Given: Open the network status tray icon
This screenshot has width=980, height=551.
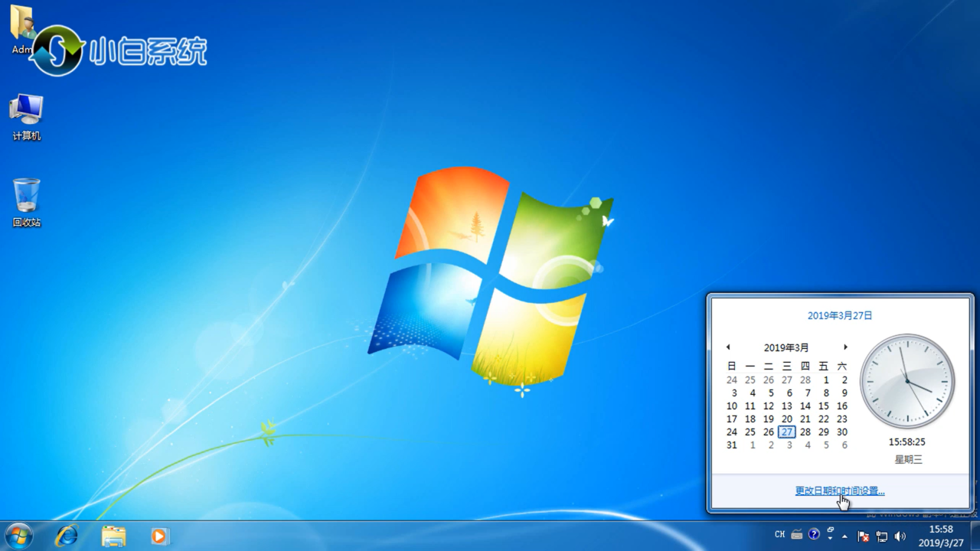Looking at the screenshot, I should tap(882, 536).
